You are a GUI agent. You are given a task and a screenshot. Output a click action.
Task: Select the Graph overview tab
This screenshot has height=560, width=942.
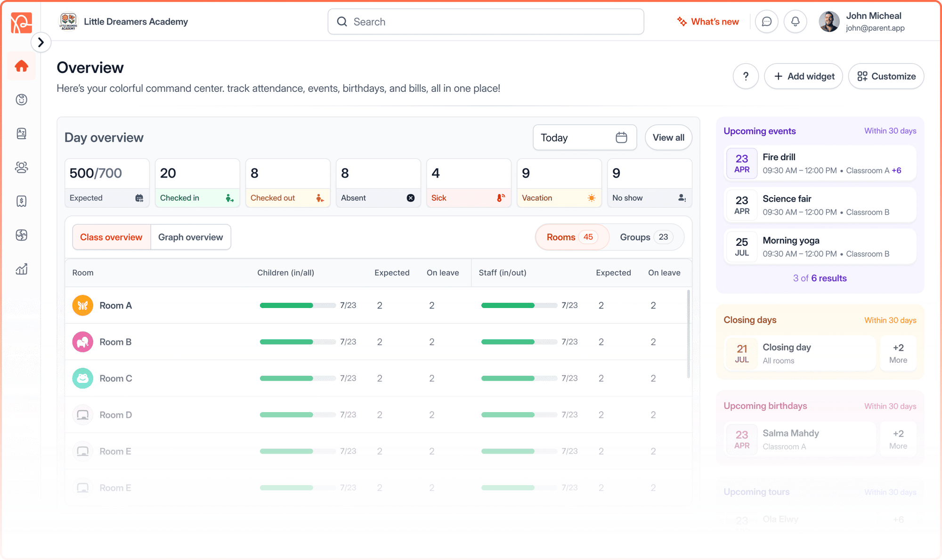pyautogui.click(x=190, y=237)
